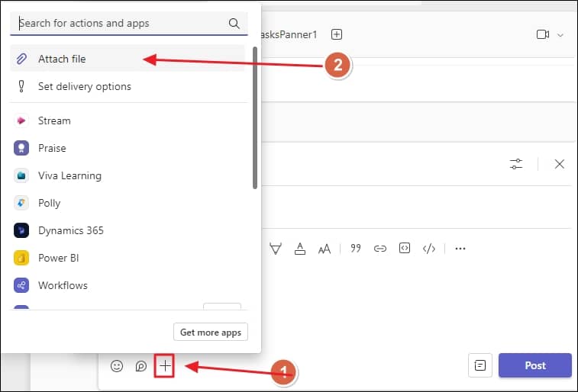This screenshot has height=392, width=578.
Task: Expand the meet options chevron
Action: 560,35
